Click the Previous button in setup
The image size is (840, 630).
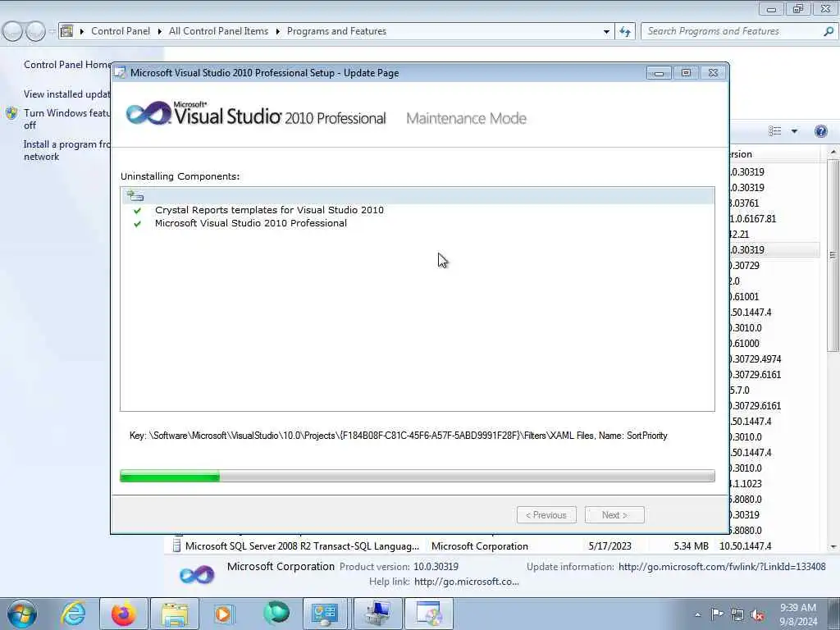pyautogui.click(x=546, y=515)
